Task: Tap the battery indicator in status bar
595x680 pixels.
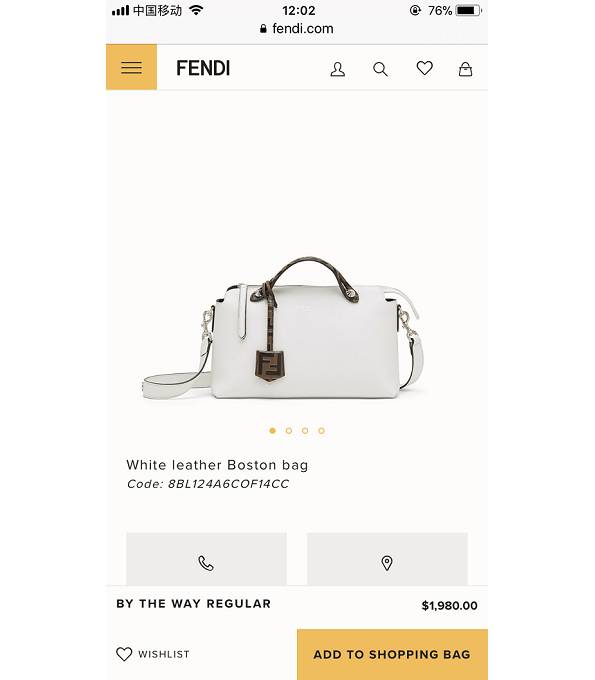Action: pos(468,10)
